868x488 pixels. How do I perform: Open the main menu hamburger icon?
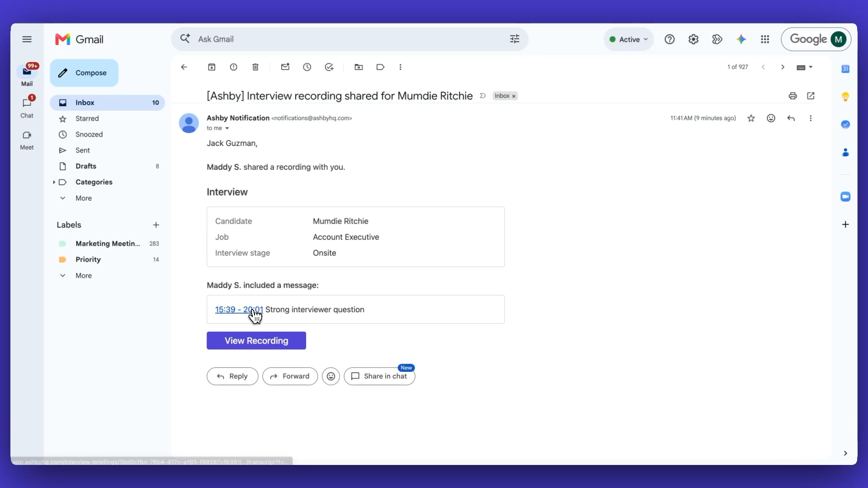tap(27, 39)
